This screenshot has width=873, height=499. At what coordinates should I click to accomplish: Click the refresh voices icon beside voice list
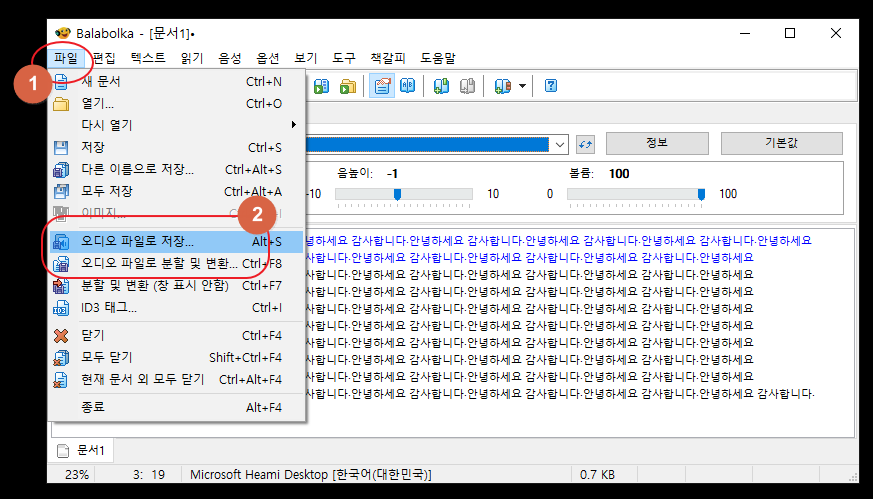tap(585, 144)
